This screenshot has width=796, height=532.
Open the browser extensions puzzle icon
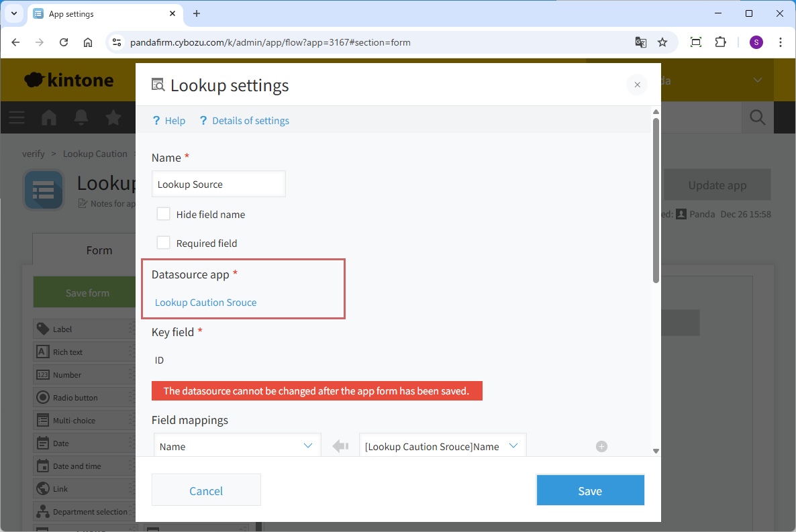720,42
